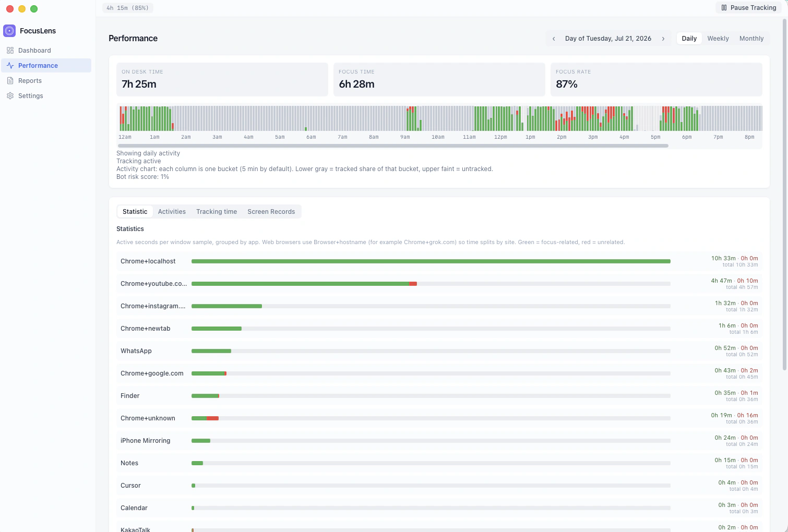Click the 'Day of Tuesday, Jul 21, 2026' date

click(x=608, y=39)
